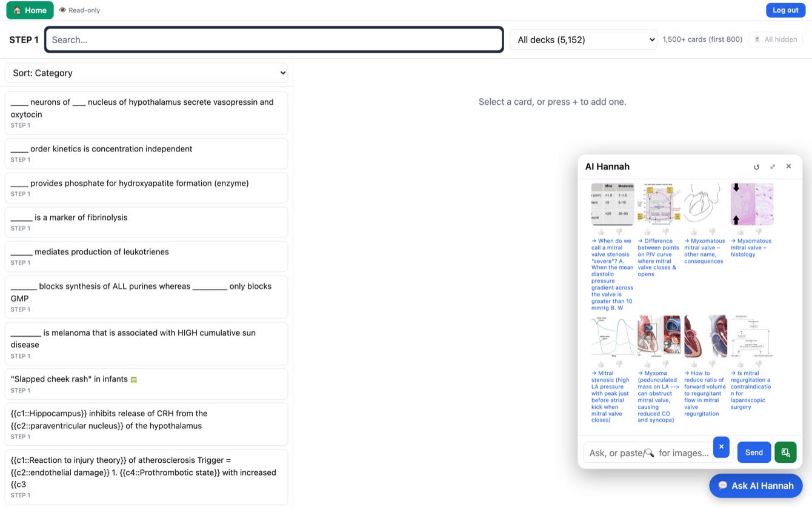
Task: Click the Send button
Action: point(754,452)
